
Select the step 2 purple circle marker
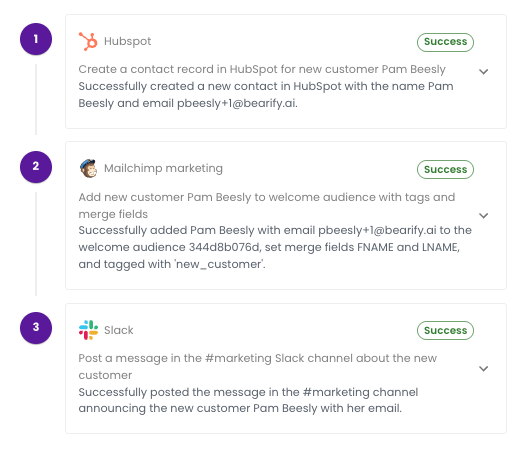36,167
